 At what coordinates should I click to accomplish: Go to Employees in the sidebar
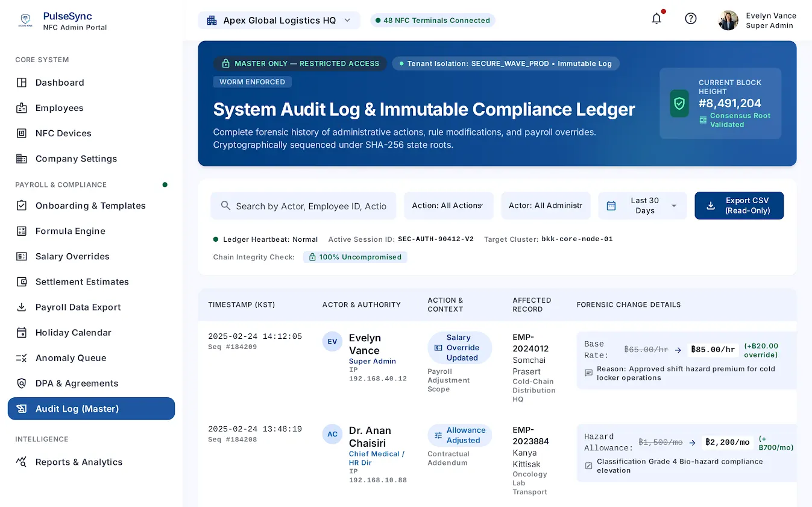click(91, 108)
